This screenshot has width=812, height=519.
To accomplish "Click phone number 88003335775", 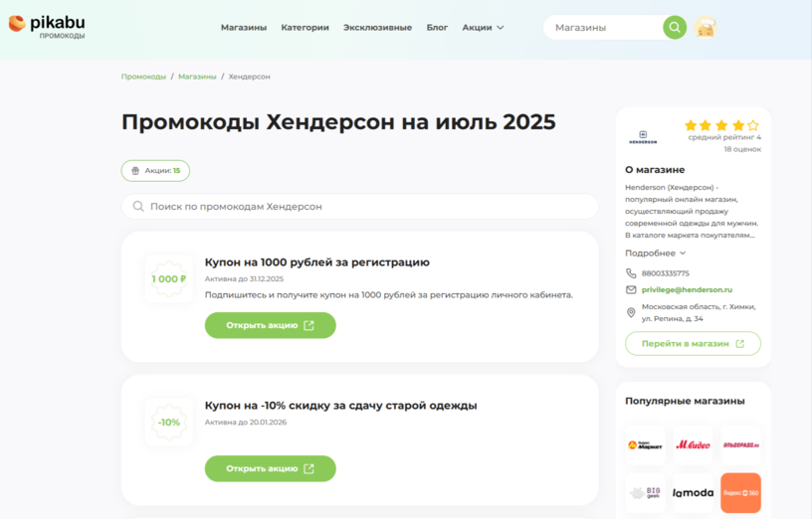I will tap(666, 273).
